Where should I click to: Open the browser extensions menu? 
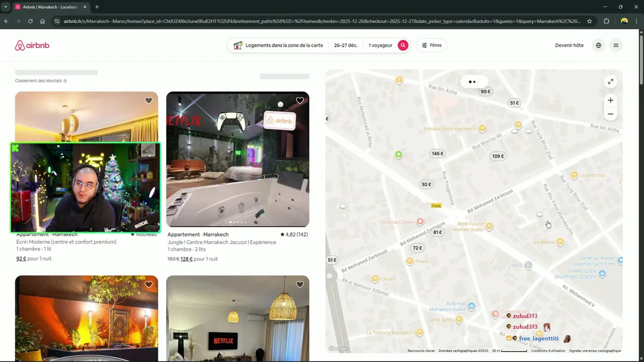coord(606,21)
